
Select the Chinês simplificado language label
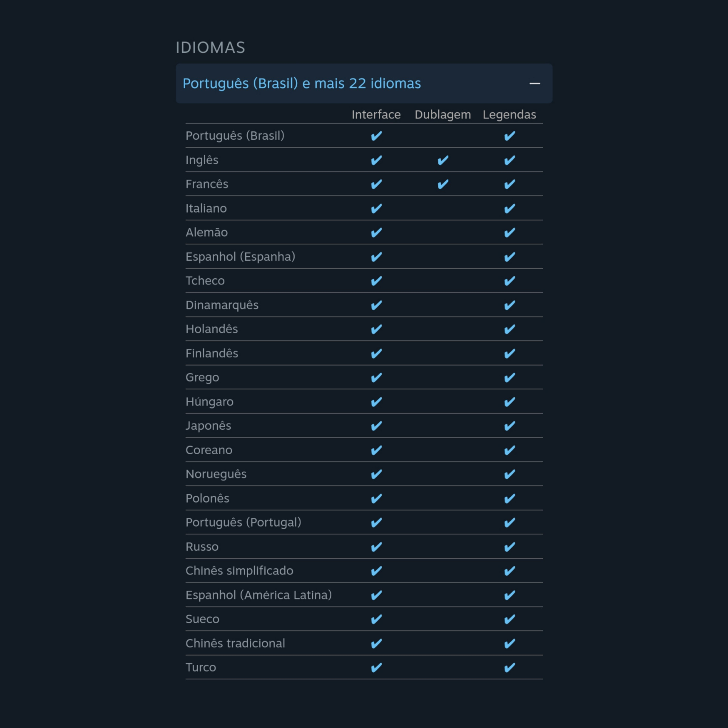(239, 571)
